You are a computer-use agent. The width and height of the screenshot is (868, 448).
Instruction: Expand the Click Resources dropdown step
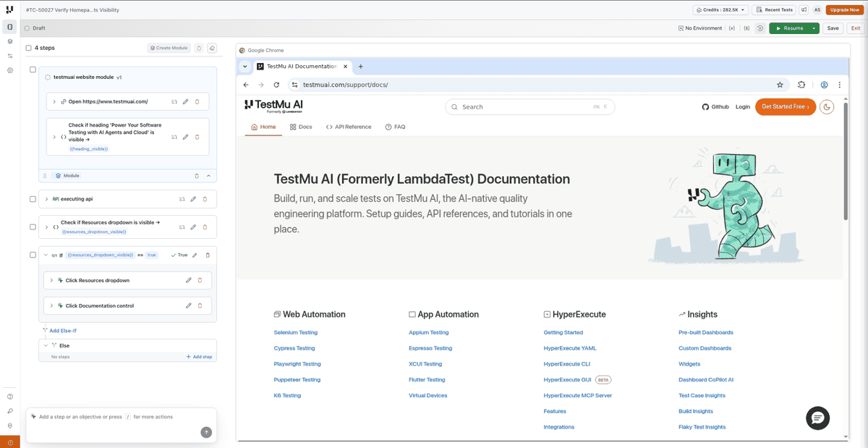[51, 280]
